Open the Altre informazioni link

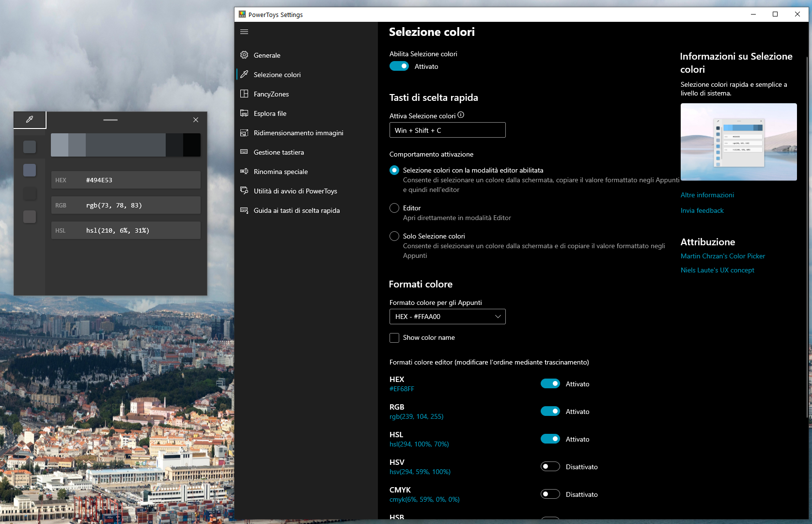tap(707, 195)
